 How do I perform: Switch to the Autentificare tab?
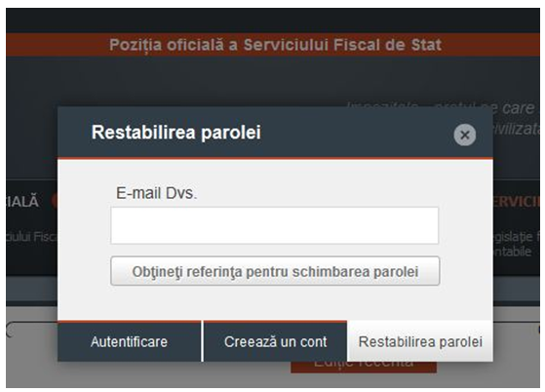pos(130,341)
